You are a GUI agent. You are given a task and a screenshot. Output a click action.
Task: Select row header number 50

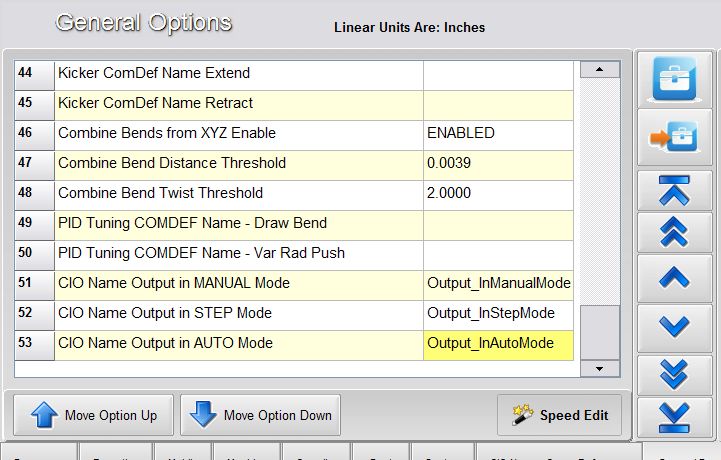26,253
